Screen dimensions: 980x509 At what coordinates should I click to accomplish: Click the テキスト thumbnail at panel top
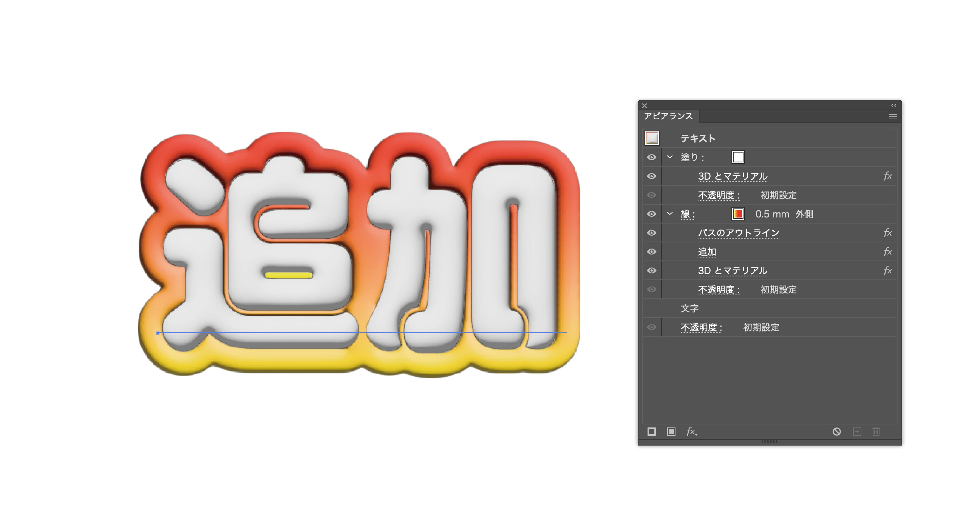coord(652,138)
